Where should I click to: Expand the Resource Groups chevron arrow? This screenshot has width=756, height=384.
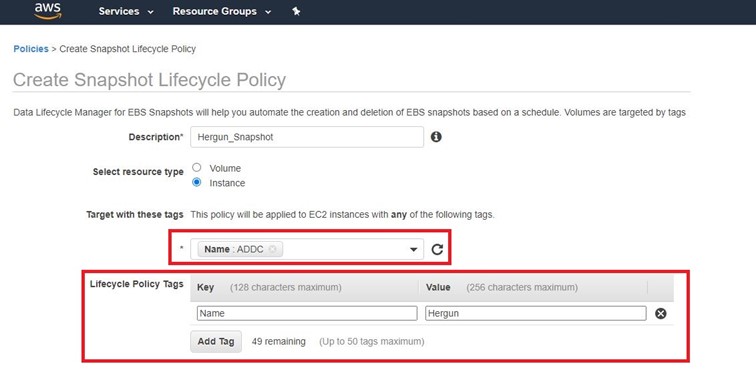click(x=268, y=12)
